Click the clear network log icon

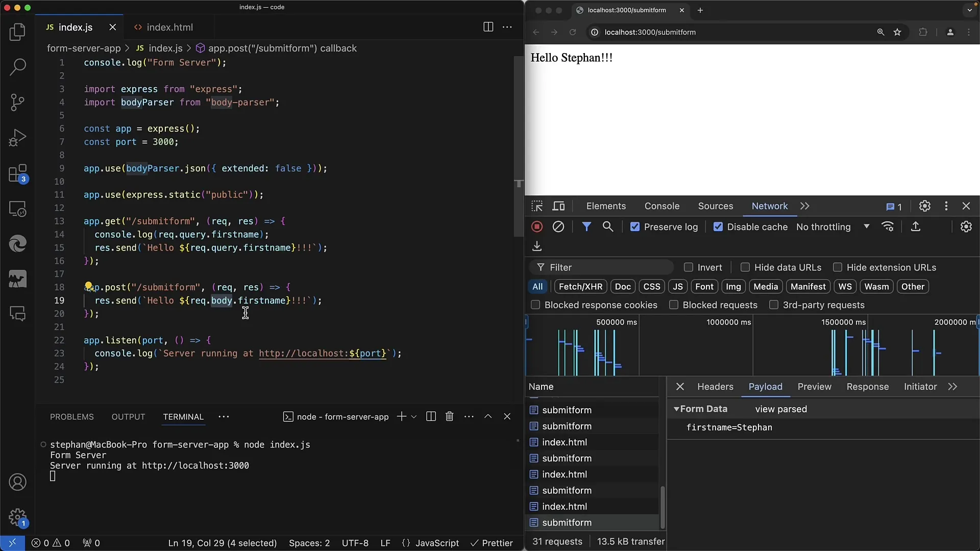pyautogui.click(x=557, y=227)
